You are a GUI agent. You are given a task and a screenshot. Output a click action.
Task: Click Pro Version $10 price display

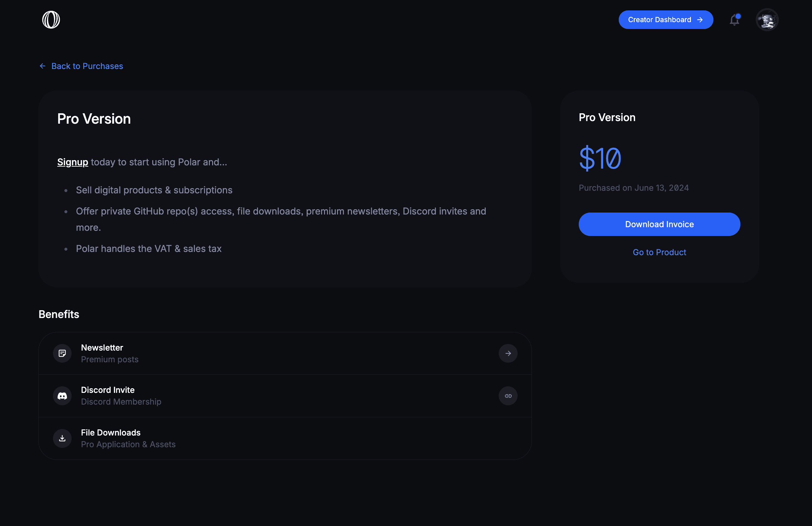click(x=600, y=157)
